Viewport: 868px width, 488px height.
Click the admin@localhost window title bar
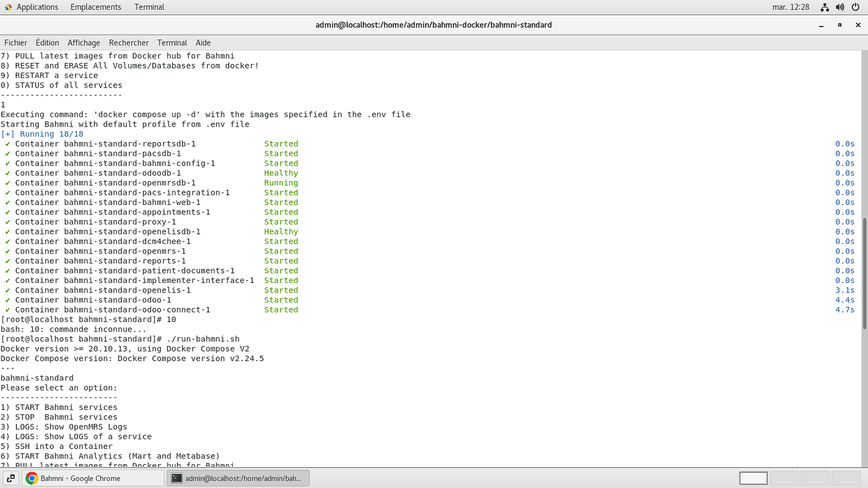click(434, 25)
